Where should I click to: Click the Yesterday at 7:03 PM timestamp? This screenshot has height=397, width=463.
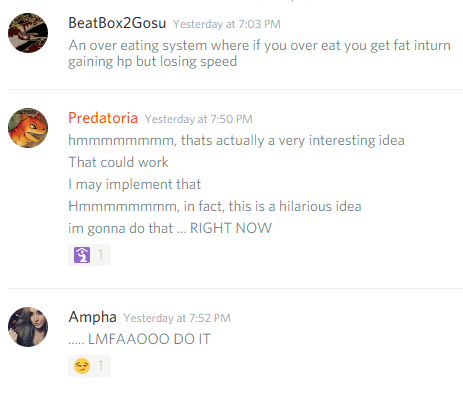[x=227, y=24]
